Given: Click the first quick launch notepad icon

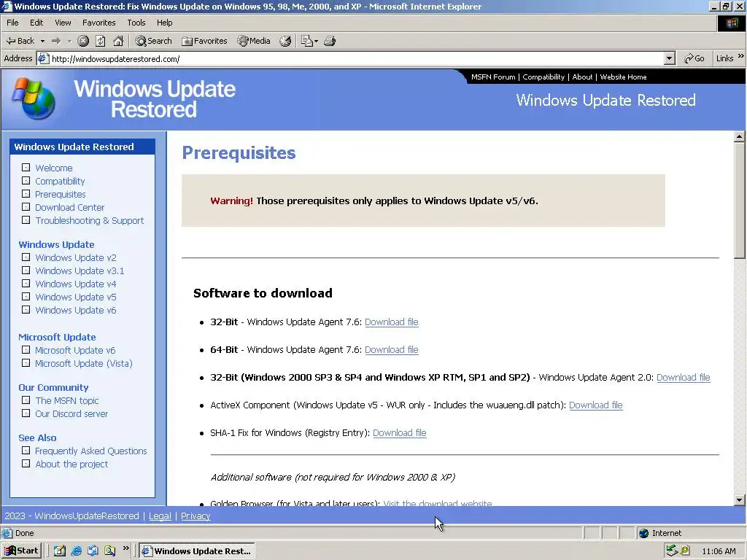Looking at the screenshot, I should pos(60,551).
